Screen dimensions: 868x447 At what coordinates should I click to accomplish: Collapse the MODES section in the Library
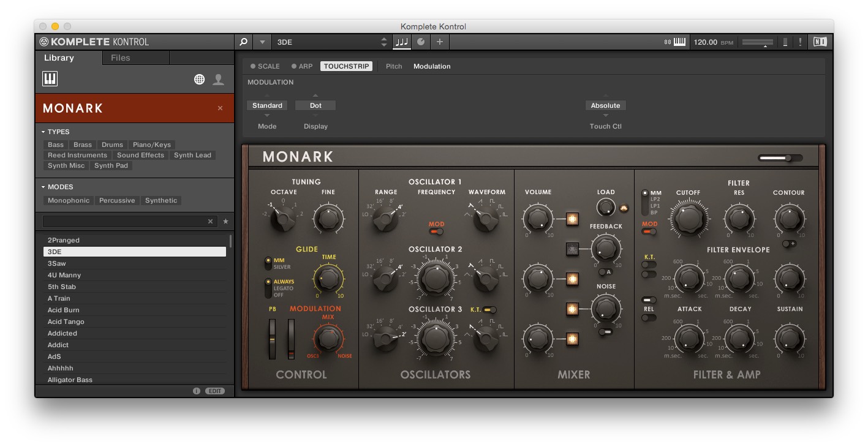pyautogui.click(x=42, y=187)
